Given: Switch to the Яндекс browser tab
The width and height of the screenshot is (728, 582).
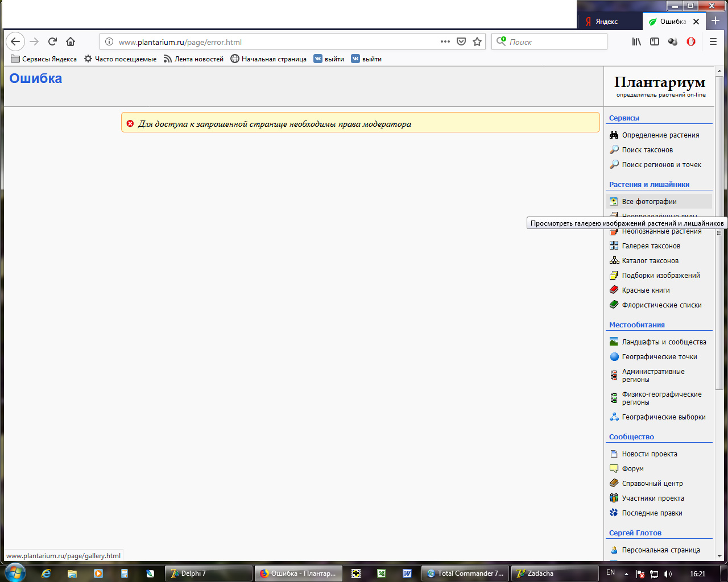Looking at the screenshot, I should pyautogui.click(x=606, y=22).
